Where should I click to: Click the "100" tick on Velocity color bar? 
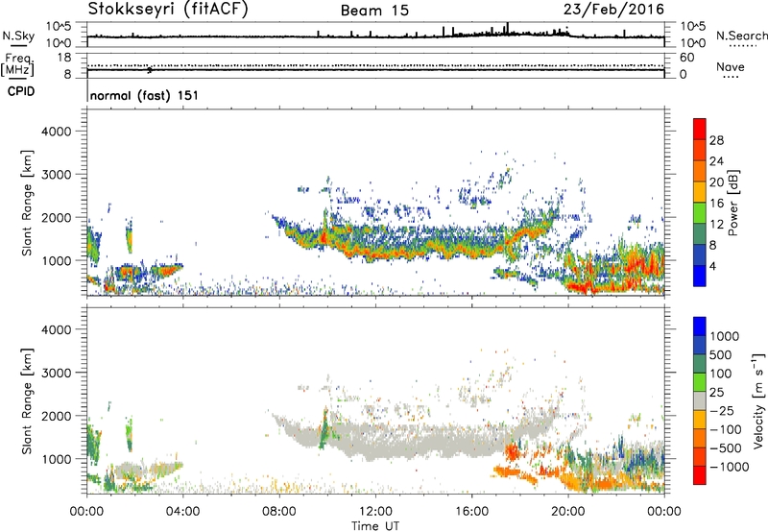coord(720,374)
